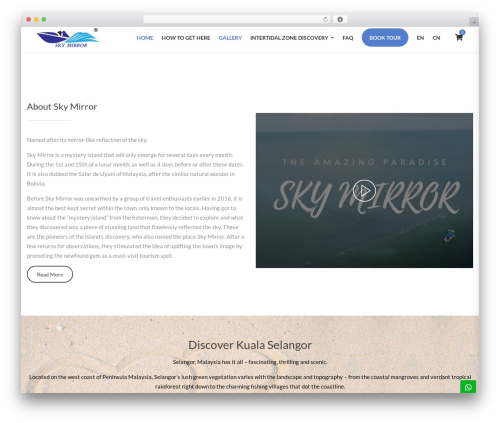500x423 pixels.
Task: Go to the HOME menu item
Action: (x=145, y=38)
